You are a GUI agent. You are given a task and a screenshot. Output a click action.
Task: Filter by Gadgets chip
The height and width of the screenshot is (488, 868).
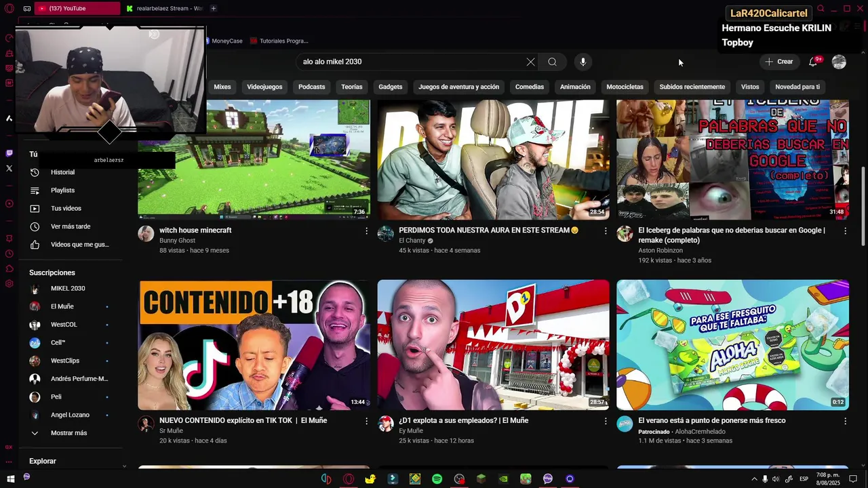click(x=391, y=87)
